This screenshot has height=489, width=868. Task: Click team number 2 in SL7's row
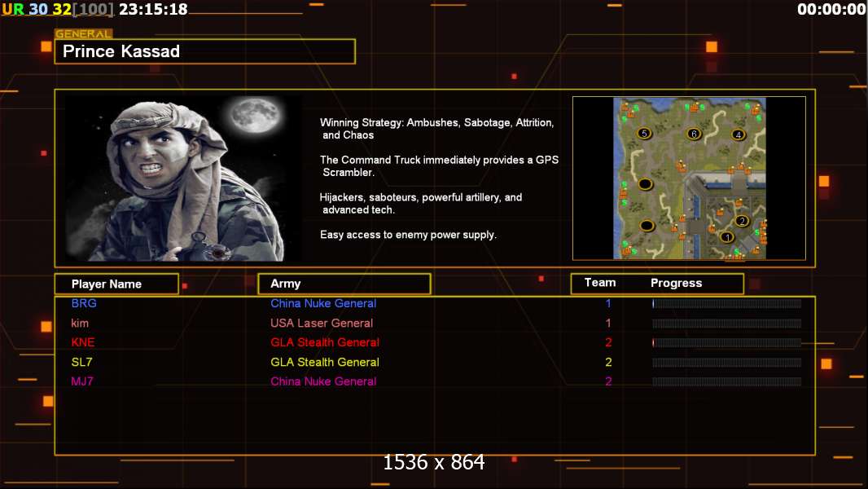608,362
